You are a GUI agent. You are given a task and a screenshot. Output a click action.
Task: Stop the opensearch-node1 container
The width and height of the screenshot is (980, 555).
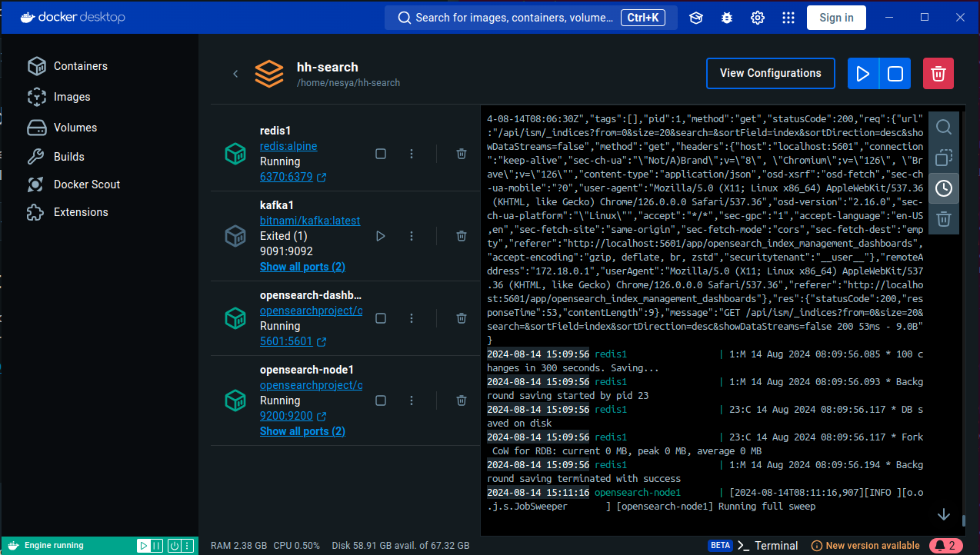[x=381, y=400]
